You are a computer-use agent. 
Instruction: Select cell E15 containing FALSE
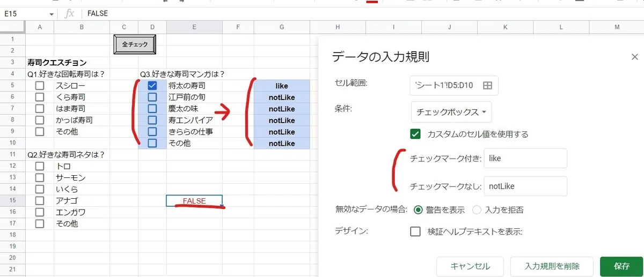pyautogui.click(x=194, y=201)
